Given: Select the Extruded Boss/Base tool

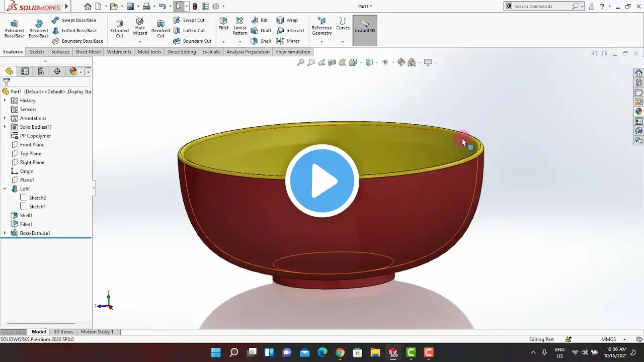Looking at the screenshot, I should click(x=14, y=29).
